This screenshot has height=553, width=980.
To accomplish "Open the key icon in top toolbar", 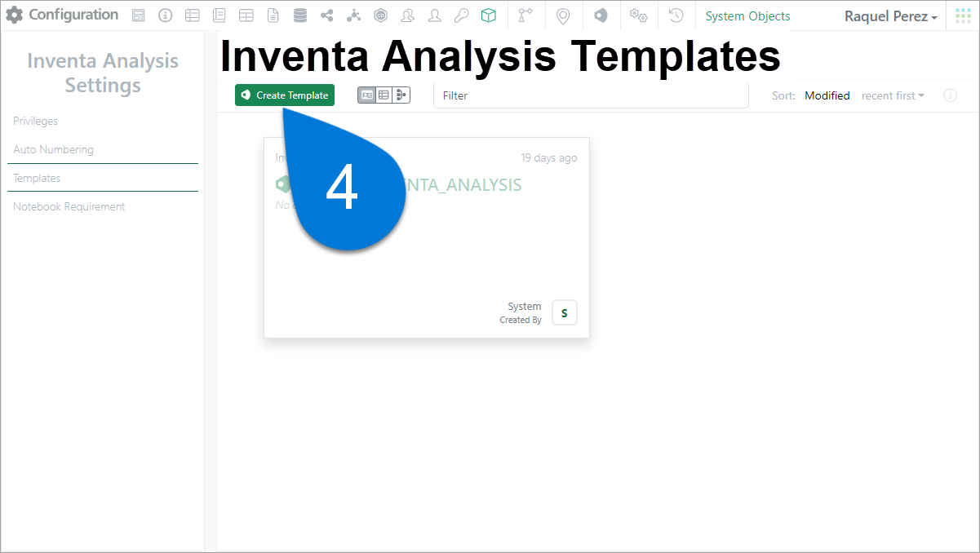I will tap(462, 15).
